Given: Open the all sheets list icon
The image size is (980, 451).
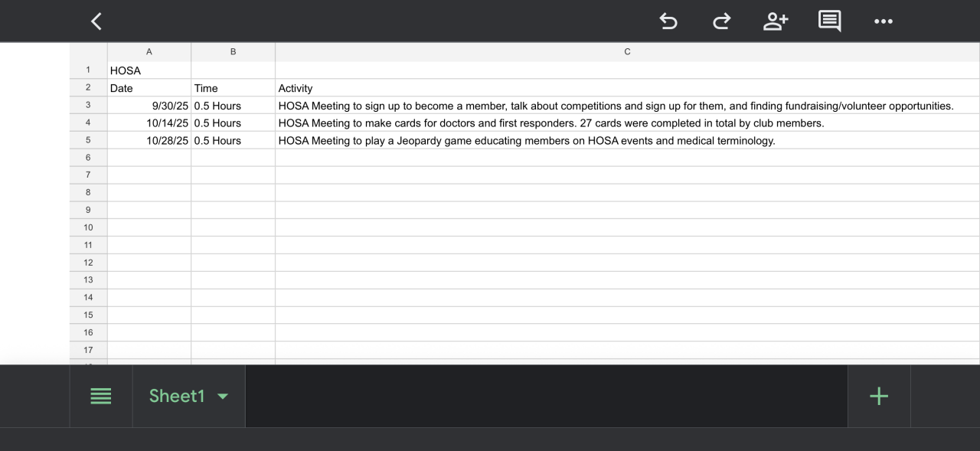Looking at the screenshot, I should (101, 396).
